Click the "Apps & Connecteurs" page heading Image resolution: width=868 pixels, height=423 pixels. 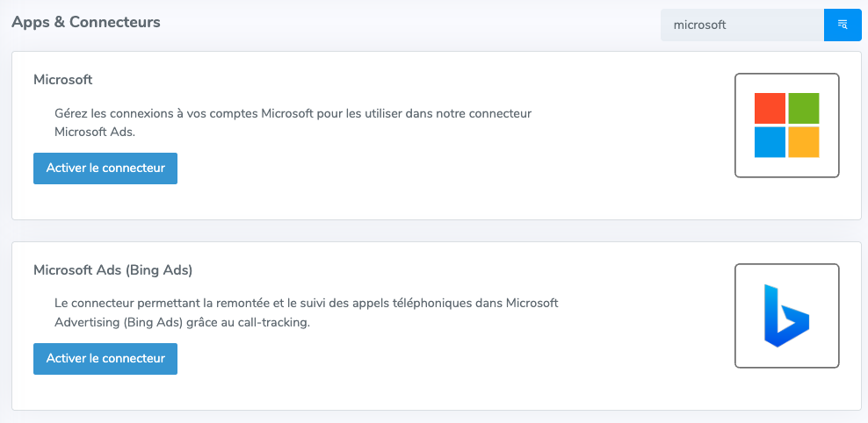[86, 22]
